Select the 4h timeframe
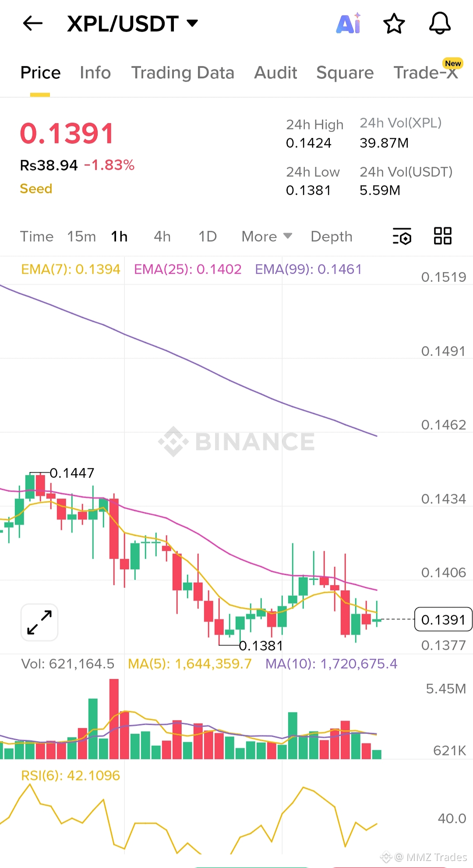Image resolution: width=473 pixels, height=868 pixels. pos(162,237)
